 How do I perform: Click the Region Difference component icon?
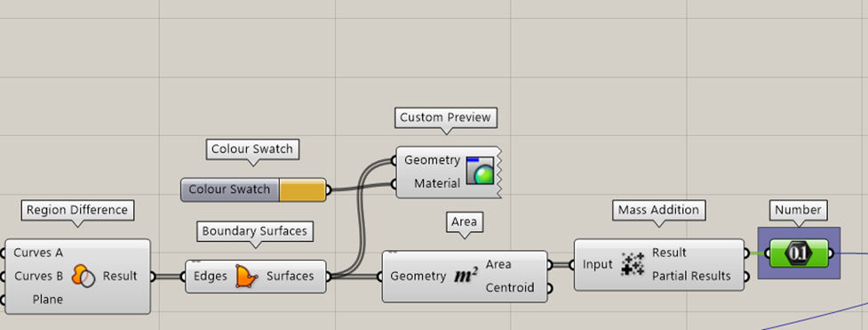click(84, 277)
